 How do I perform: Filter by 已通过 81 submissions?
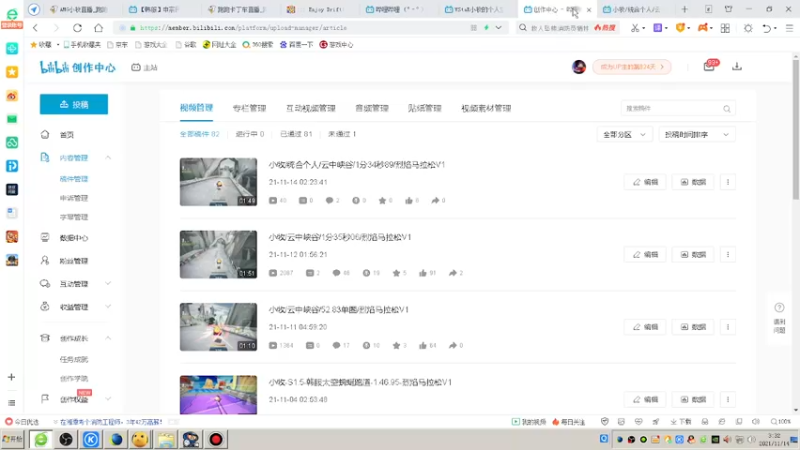pyautogui.click(x=296, y=134)
